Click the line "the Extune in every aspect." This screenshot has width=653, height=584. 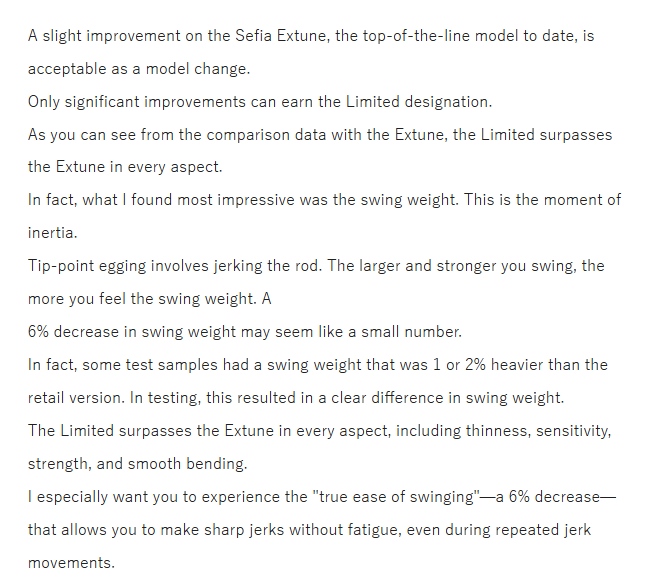click(123, 167)
